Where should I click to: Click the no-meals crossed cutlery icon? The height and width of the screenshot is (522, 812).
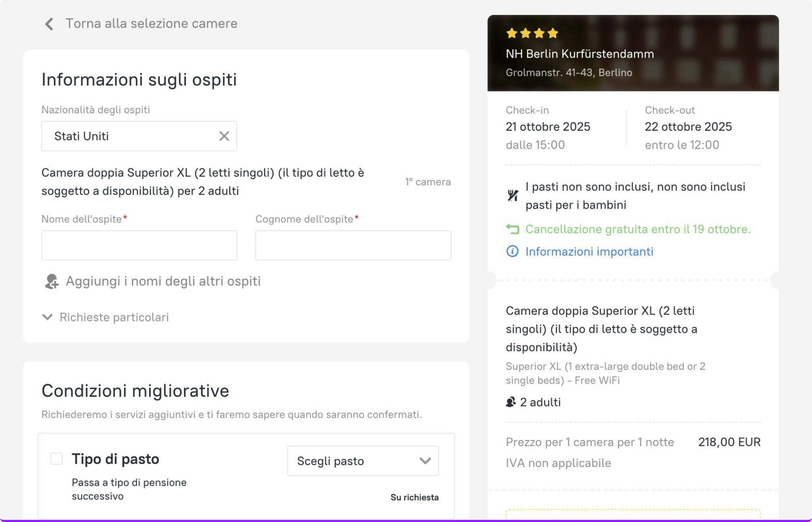tap(513, 195)
